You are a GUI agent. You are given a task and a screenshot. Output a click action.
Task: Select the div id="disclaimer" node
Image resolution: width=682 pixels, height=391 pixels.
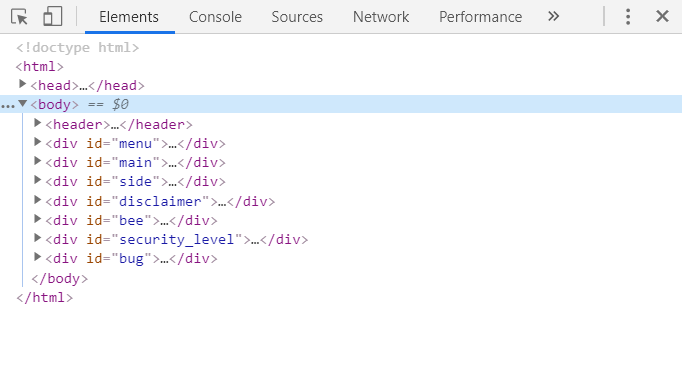160,201
